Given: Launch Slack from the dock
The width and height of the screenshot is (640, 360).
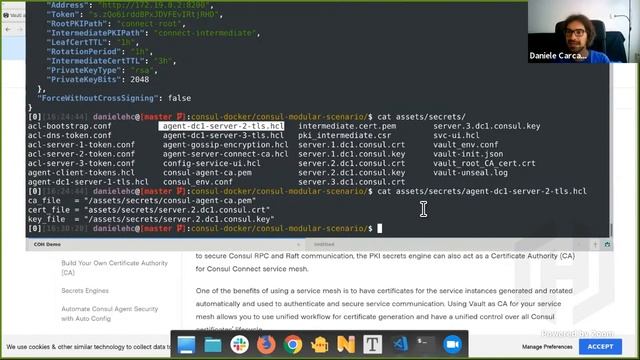Looking at the screenshot, I should tap(240, 345).
